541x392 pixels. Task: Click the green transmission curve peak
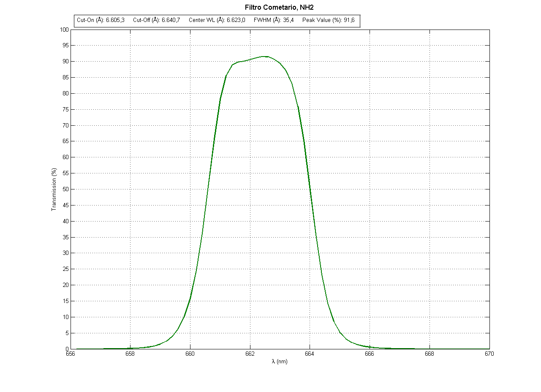(x=264, y=56)
